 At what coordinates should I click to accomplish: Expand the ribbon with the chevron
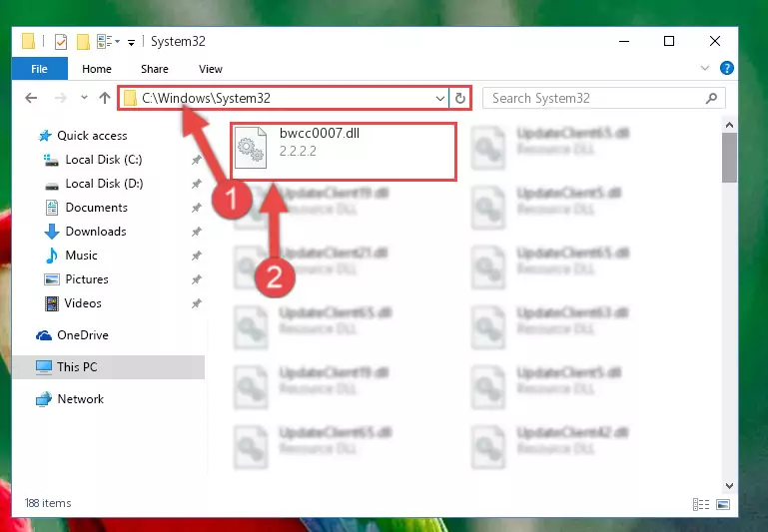[705, 68]
